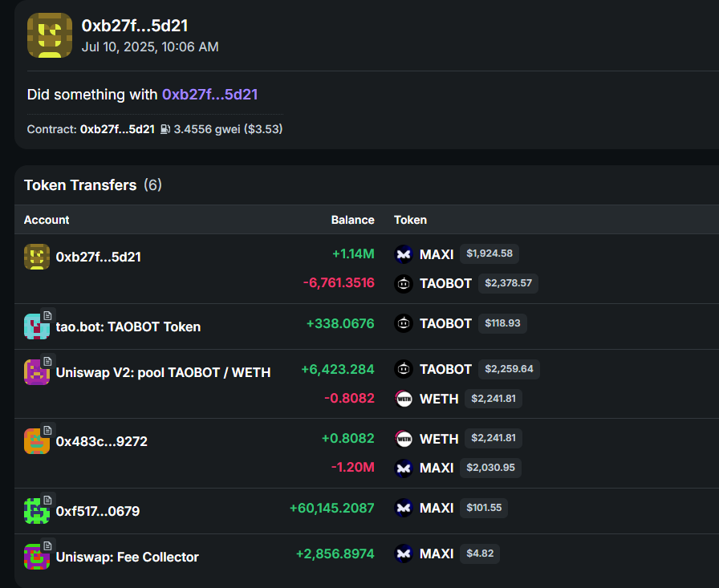Click the -1.20M balance value
This screenshot has height=588, width=719.
[352, 468]
